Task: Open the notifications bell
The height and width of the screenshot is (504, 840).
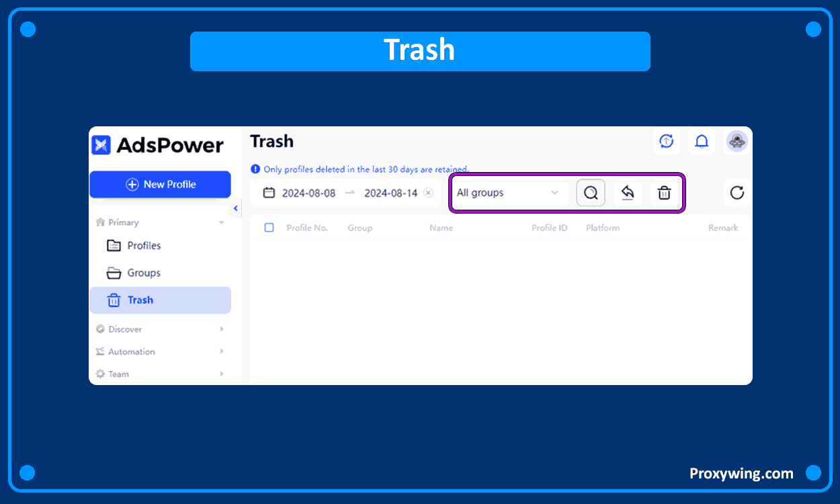Action: [x=702, y=141]
